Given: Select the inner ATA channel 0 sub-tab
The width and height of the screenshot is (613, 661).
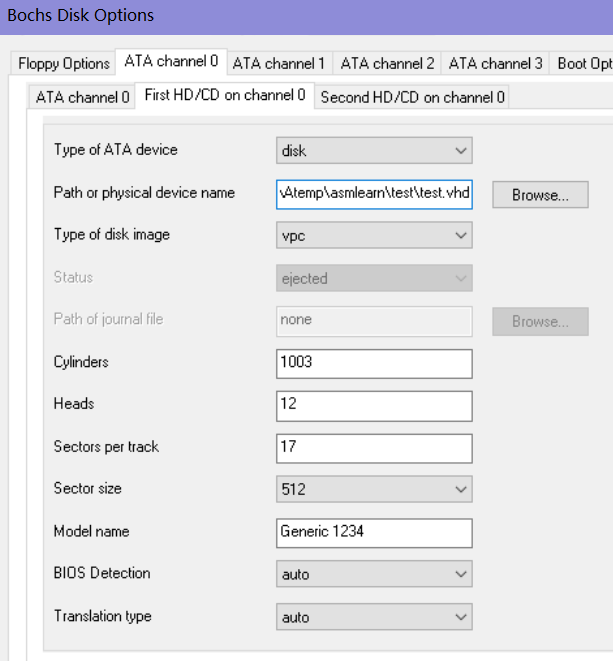Looking at the screenshot, I should 82,97.
